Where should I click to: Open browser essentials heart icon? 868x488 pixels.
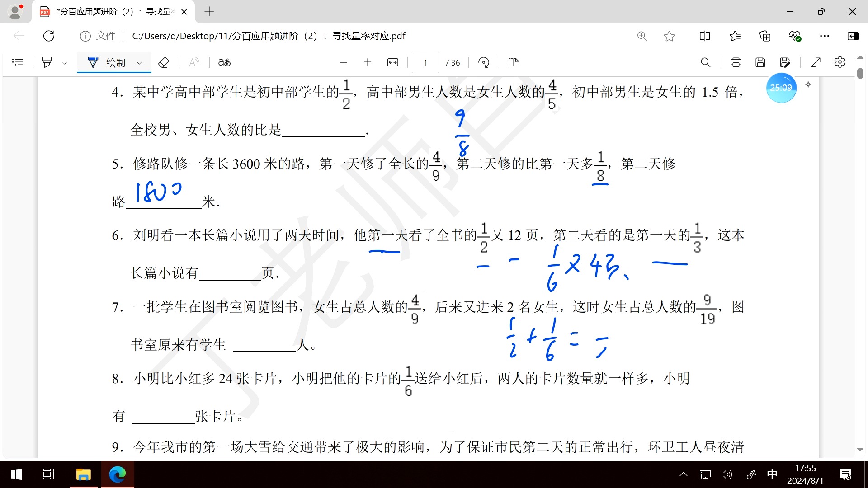795,36
